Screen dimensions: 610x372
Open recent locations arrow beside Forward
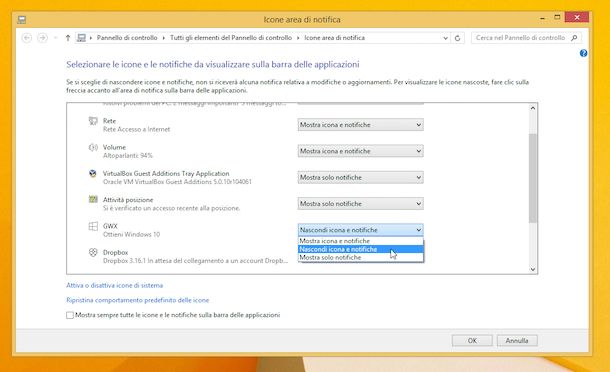[56, 38]
